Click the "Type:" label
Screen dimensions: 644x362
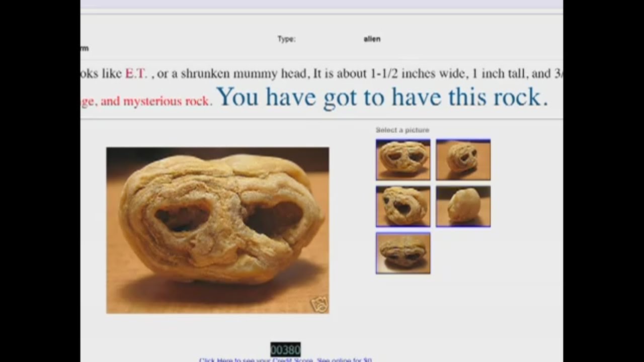coord(286,39)
